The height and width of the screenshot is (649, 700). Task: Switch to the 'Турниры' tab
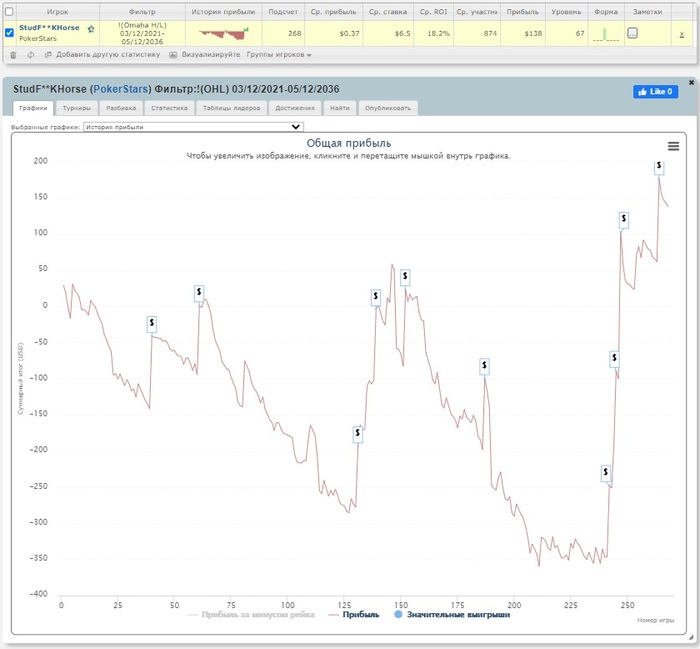coord(77,108)
